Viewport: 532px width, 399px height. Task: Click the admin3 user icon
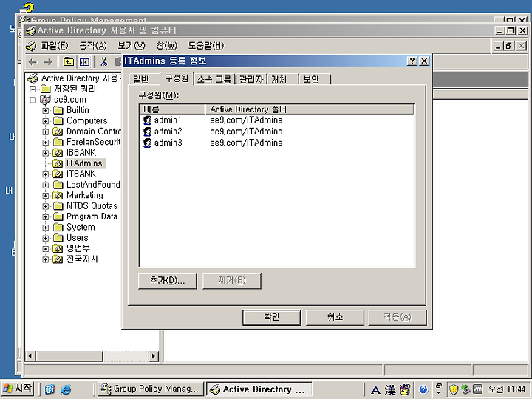pos(147,143)
